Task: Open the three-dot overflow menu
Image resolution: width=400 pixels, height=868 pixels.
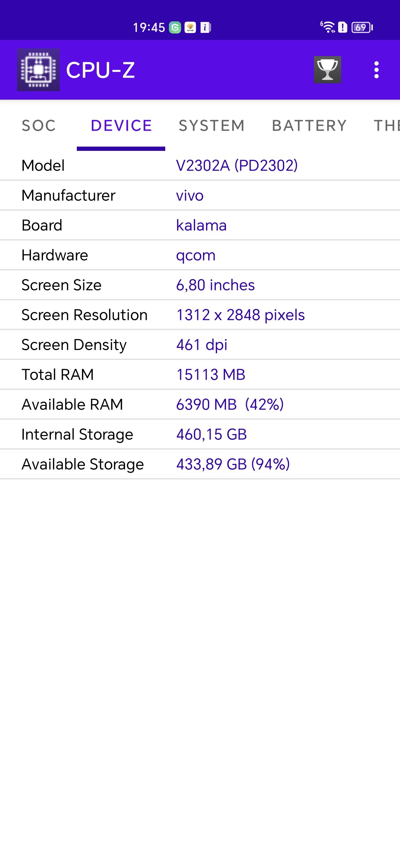Action: (377, 70)
